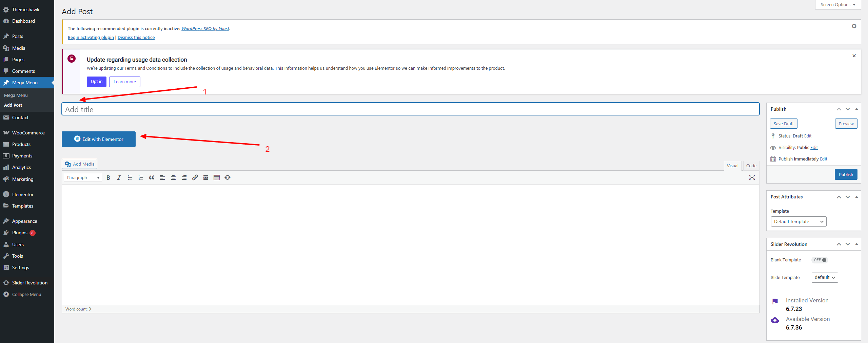Click the bulleted list icon

pos(130,177)
